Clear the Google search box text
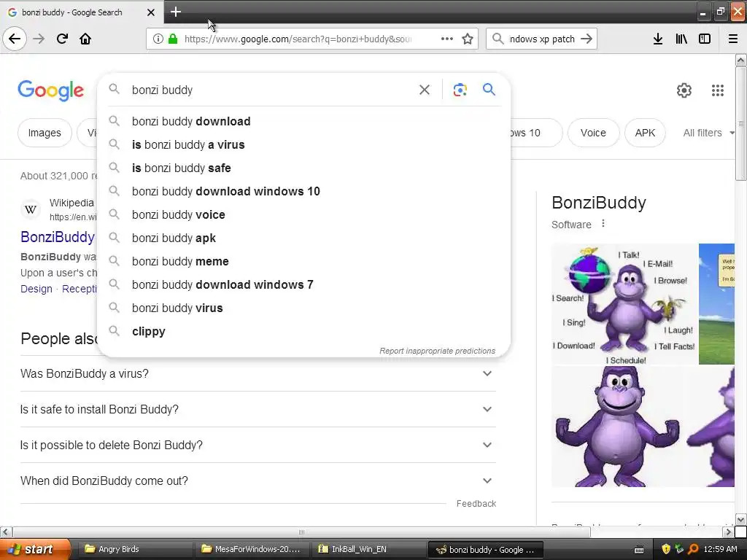 tap(424, 90)
